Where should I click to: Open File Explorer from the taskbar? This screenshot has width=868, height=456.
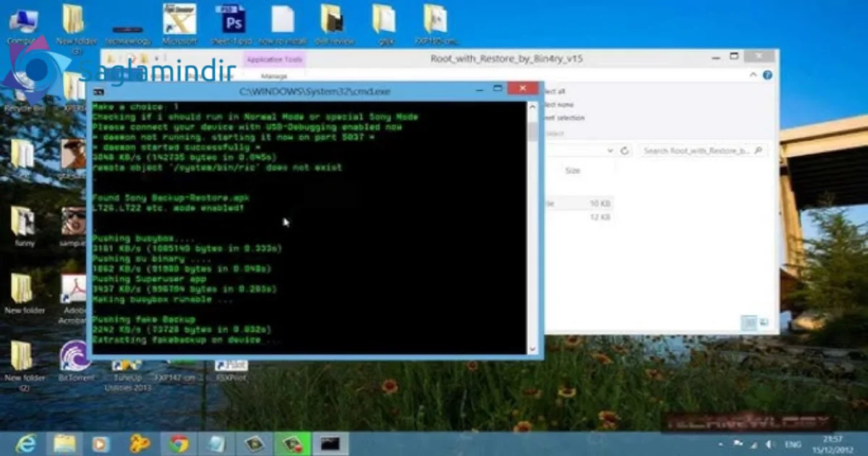point(65,444)
